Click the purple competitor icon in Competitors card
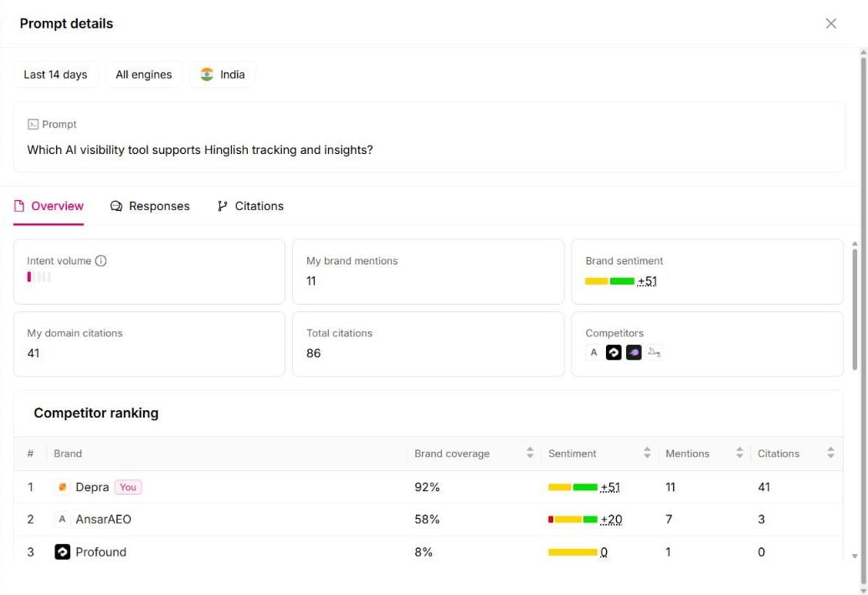The image size is (868, 595). coord(634,352)
